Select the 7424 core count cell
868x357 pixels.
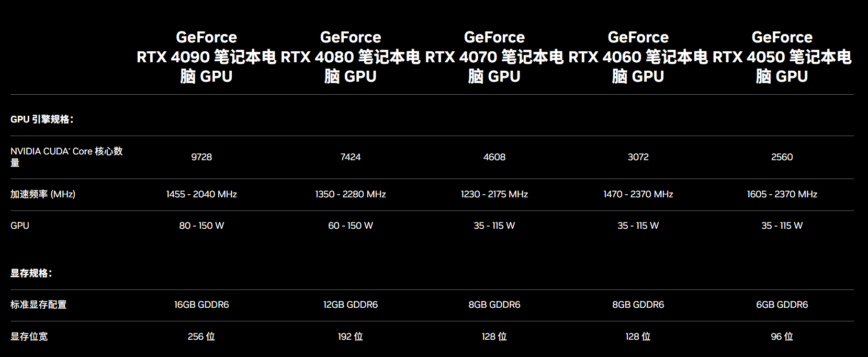click(x=351, y=157)
